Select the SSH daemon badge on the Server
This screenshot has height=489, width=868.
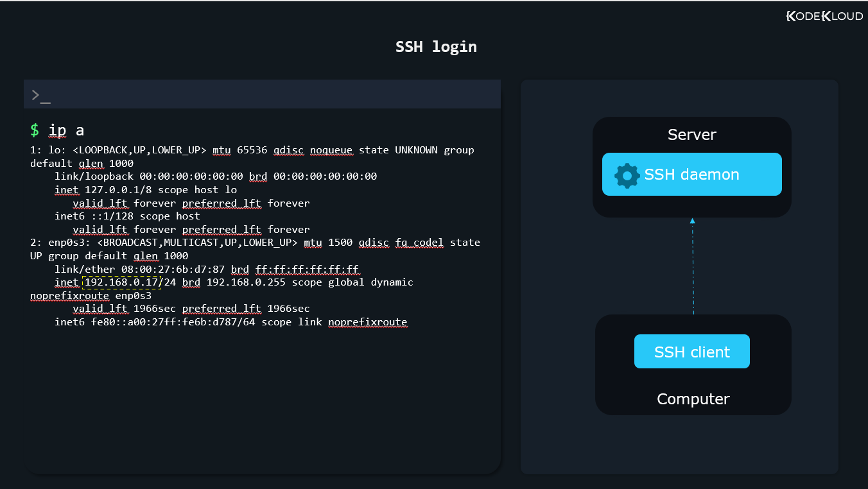[691, 174]
